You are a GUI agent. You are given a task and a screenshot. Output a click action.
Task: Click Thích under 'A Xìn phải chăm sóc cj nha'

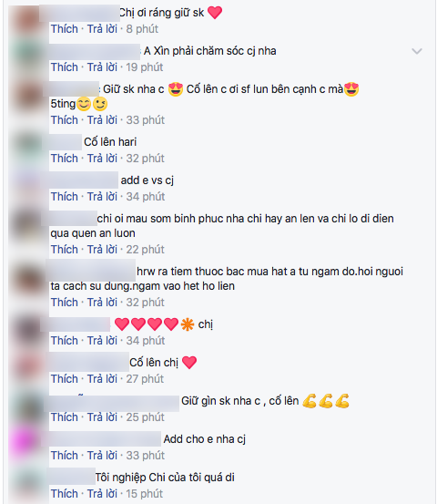[65, 67]
